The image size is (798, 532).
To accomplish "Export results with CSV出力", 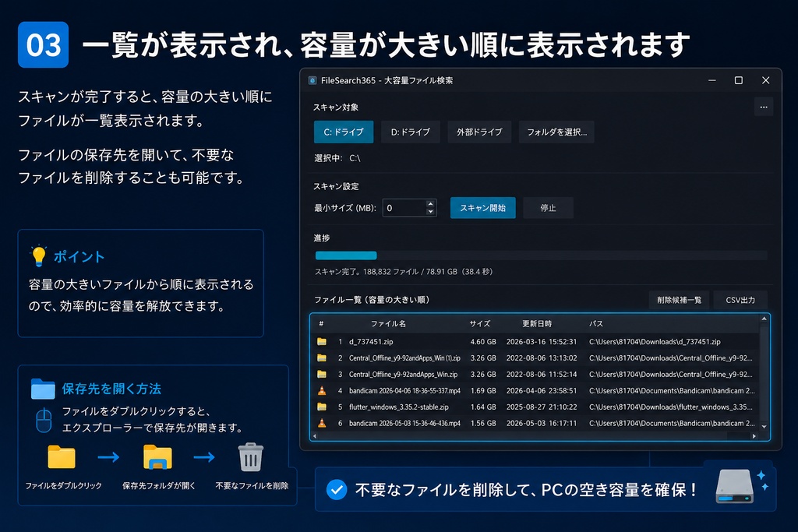I will point(740,300).
